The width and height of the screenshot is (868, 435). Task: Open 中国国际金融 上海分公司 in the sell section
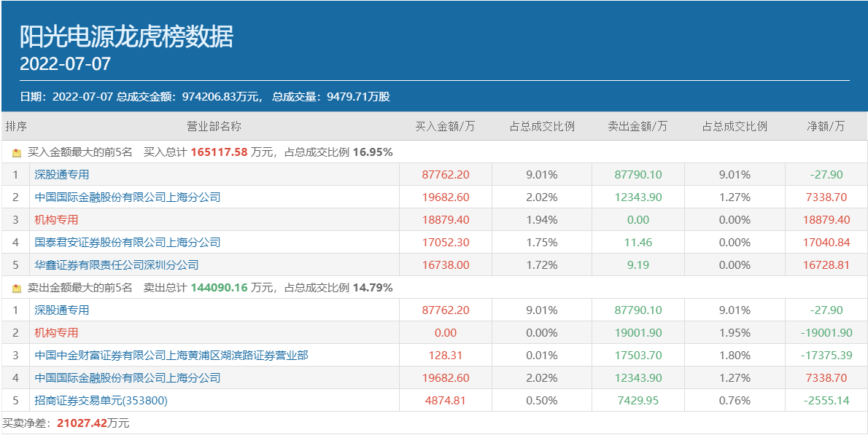(x=128, y=378)
